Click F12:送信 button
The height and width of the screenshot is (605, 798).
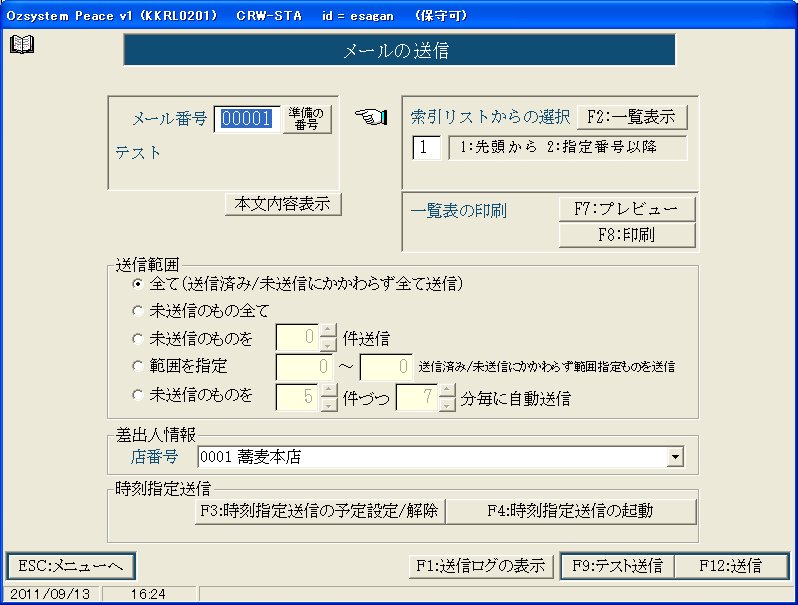coord(731,566)
